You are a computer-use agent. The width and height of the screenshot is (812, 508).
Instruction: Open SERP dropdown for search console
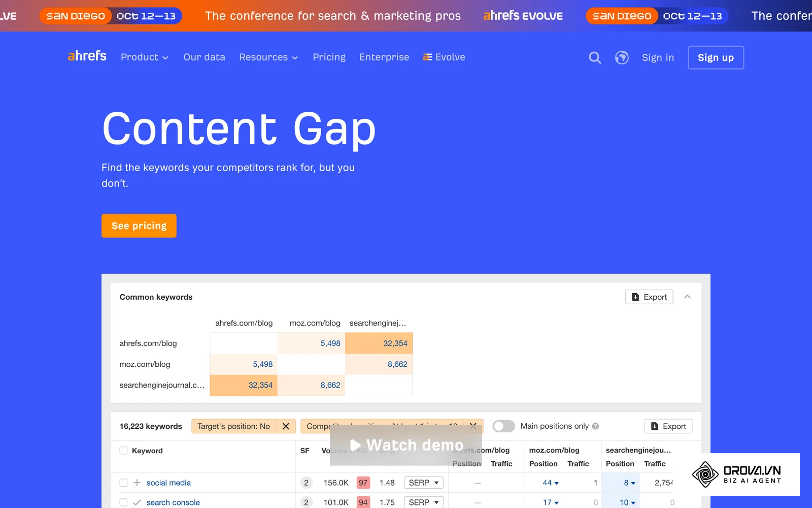tap(424, 502)
